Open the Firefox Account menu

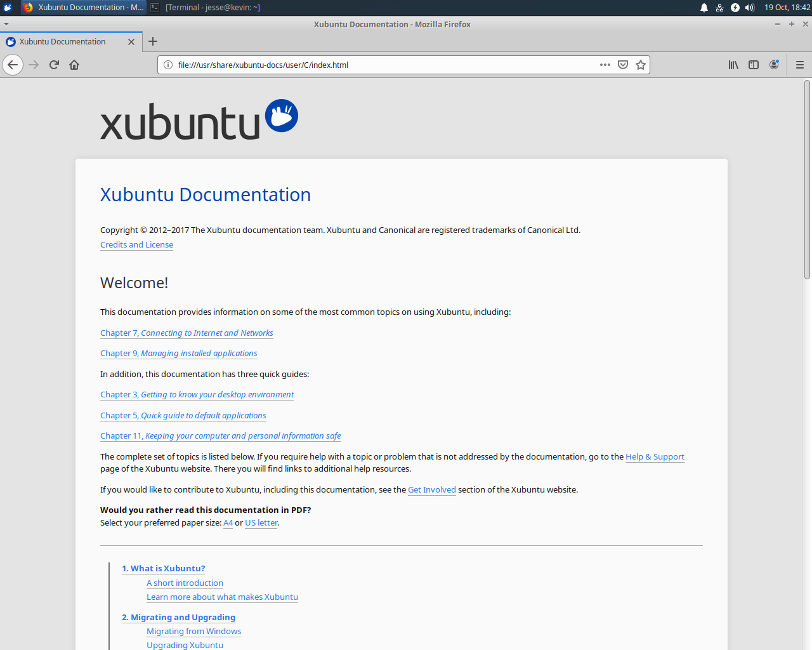(774, 65)
